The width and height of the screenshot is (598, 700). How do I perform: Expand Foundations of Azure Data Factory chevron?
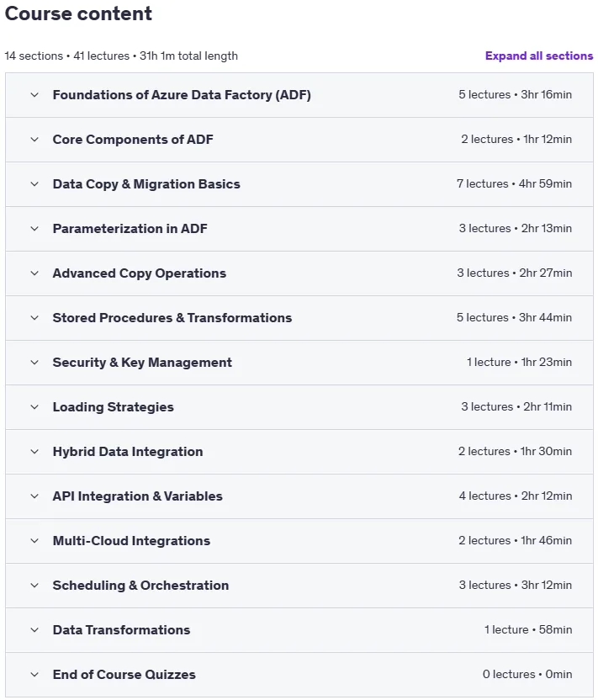pos(34,94)
